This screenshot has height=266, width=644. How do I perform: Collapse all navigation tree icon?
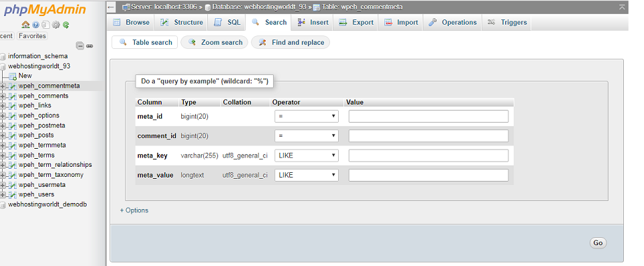(80, 46)
